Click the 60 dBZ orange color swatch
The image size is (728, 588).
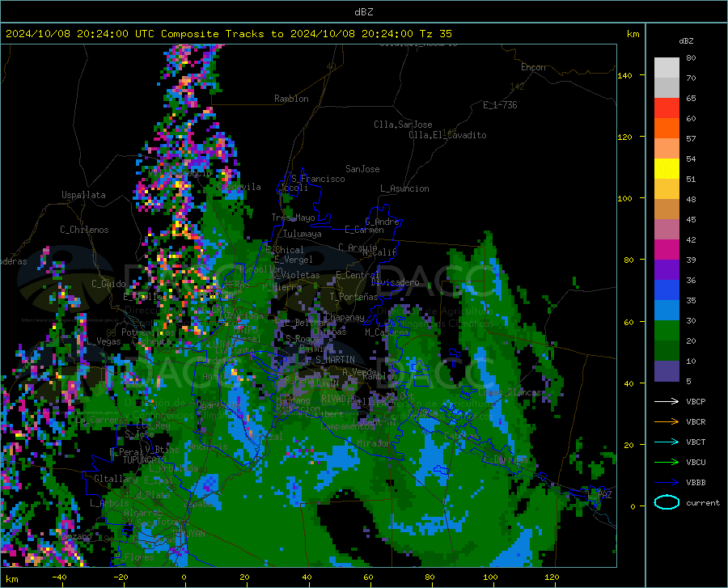tap(667, 129)
